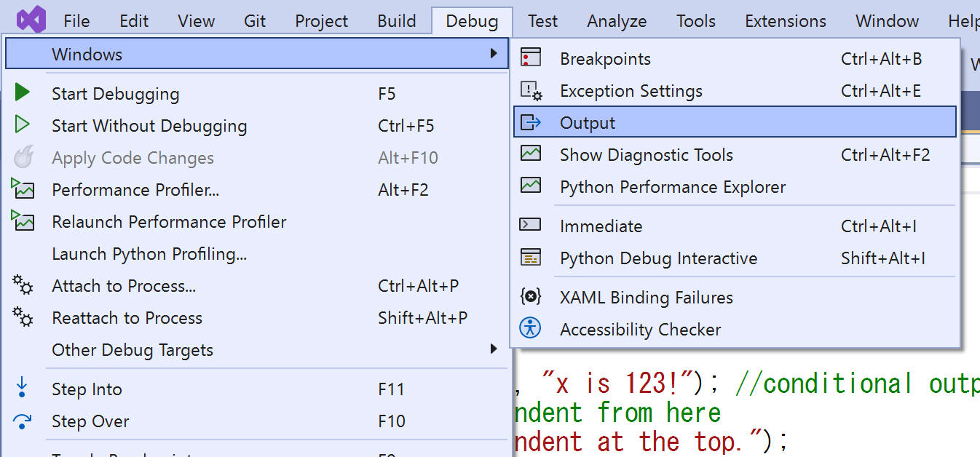Select Relaunch Performance Profiler entry

[256, 221]
